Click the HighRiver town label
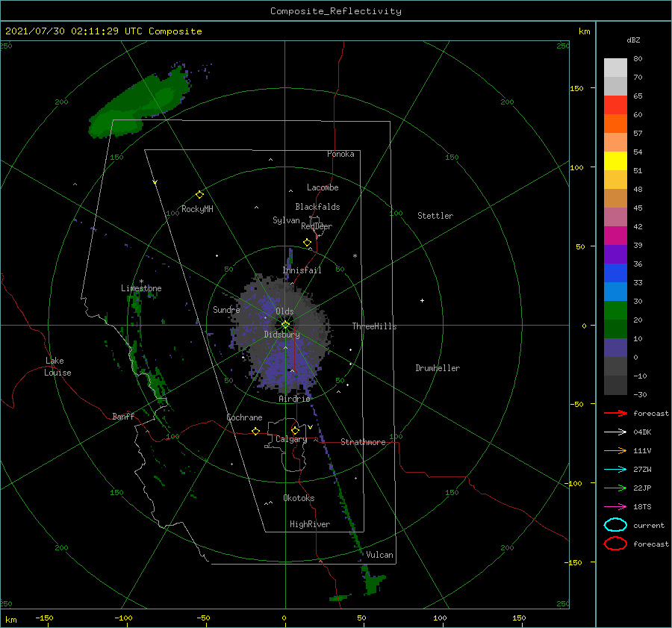The height and width of the screenshot is (628, 672). coord(310,524)
